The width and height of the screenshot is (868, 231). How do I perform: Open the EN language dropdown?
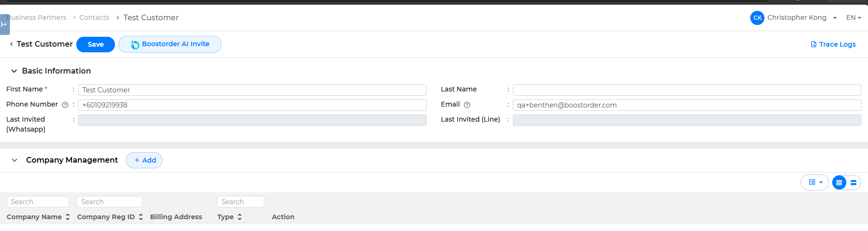point(853,18)
